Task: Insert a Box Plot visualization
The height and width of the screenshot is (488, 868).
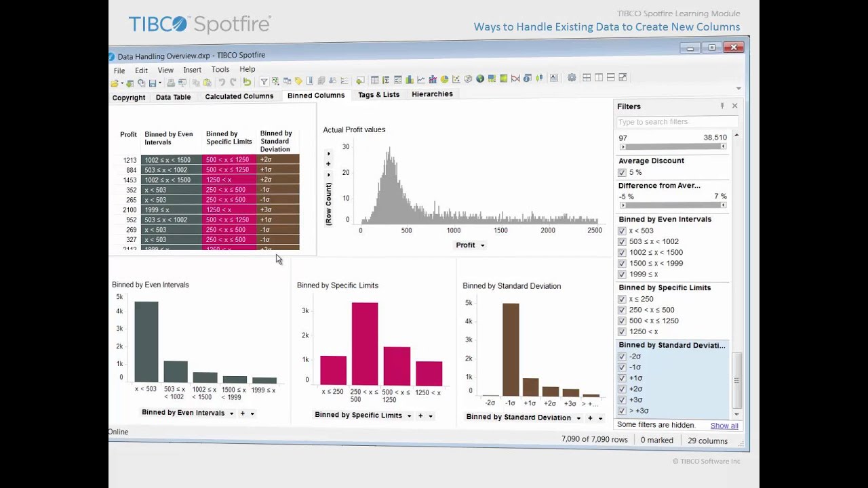Action: [539, 78]
